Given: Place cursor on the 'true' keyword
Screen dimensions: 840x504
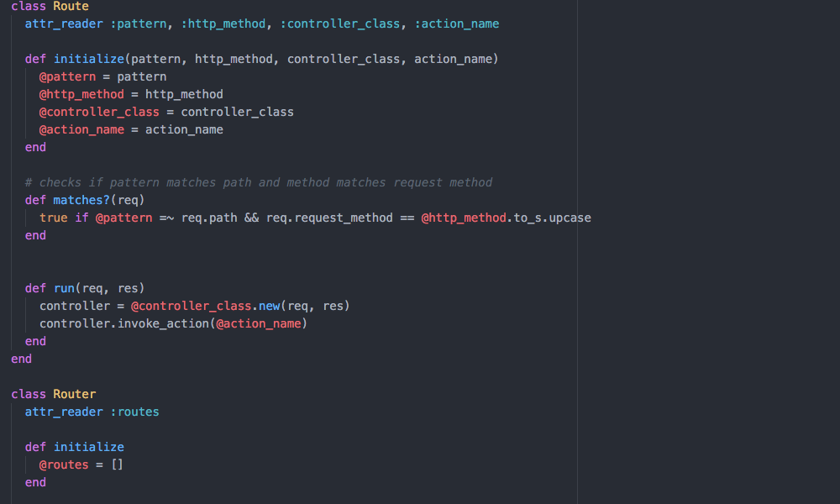Looking at the screenshot, I should (53, 218).
